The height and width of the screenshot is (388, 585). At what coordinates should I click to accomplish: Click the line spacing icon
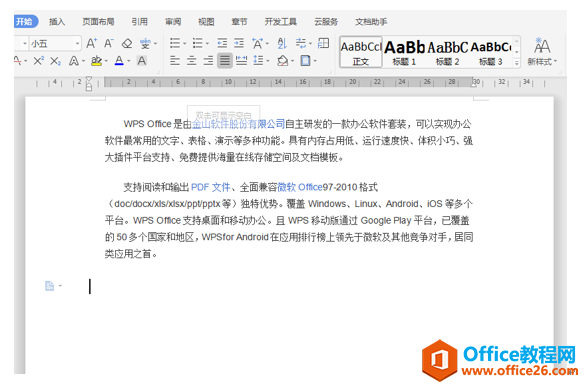point(258,60)
